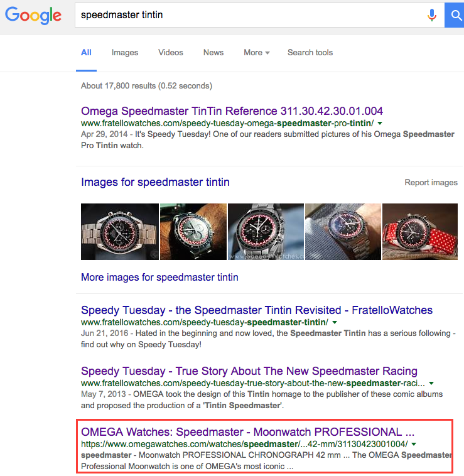This screenshot has width=464, height=476.
Task: Click More images for speedmaster tintin
Action: (x=159, y=277)
